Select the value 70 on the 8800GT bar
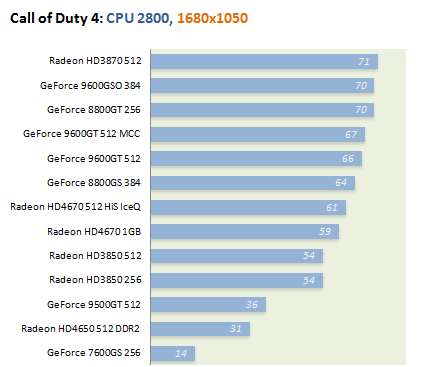 [x=361, y=110]
